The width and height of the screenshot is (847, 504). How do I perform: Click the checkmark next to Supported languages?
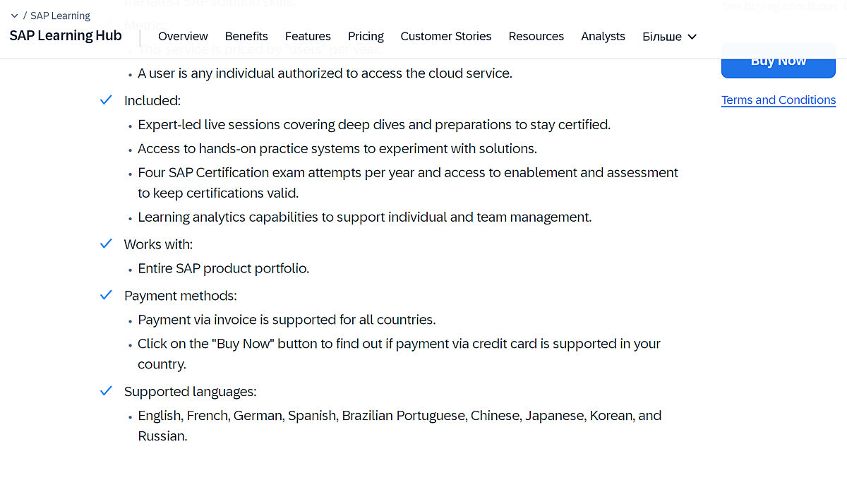coord(106,391)
